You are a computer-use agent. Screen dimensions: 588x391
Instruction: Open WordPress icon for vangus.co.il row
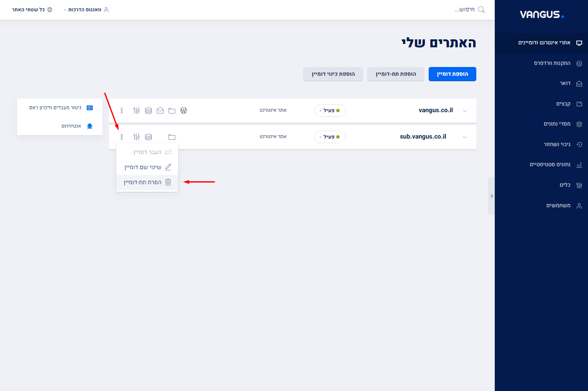[184, 111]
